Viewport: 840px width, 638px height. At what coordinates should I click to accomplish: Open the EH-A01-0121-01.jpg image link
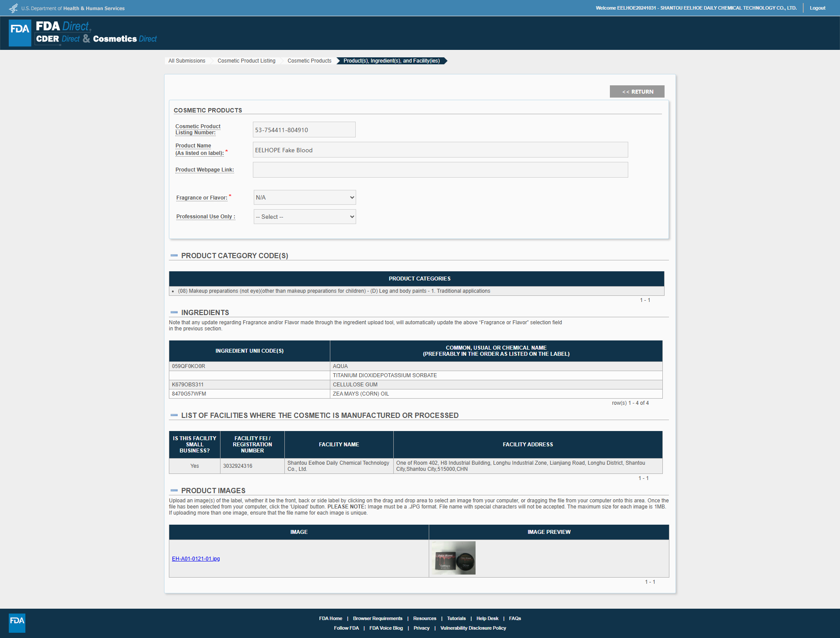(196, 559)
